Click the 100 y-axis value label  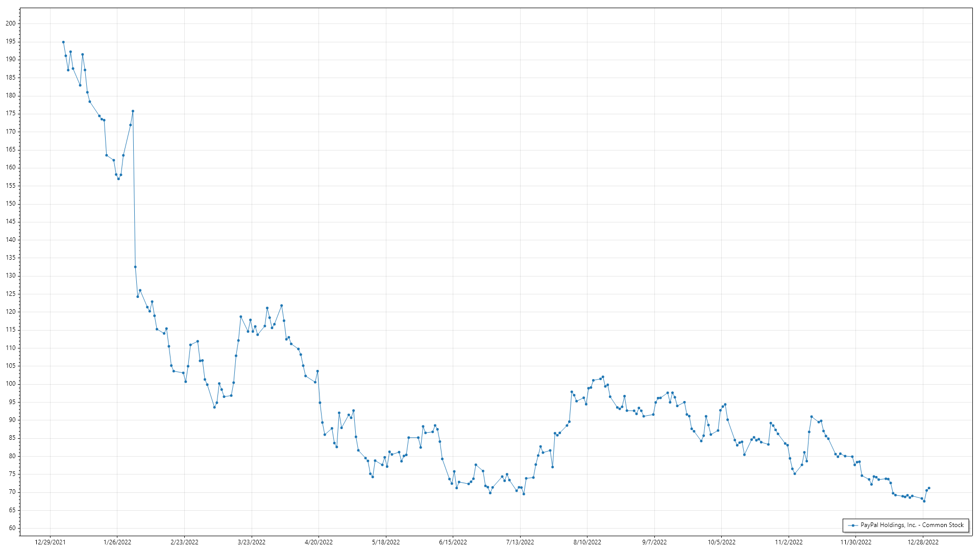[x=11, y=384]
